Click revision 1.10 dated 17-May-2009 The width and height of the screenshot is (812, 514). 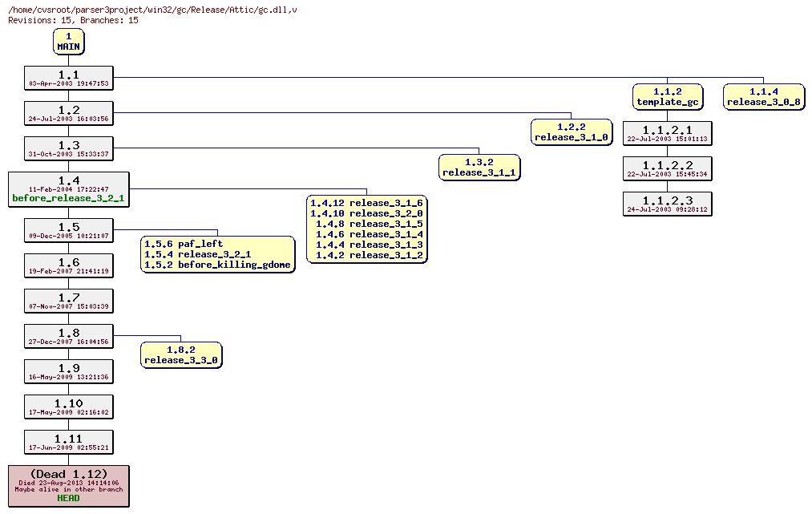tap(68, 407)
